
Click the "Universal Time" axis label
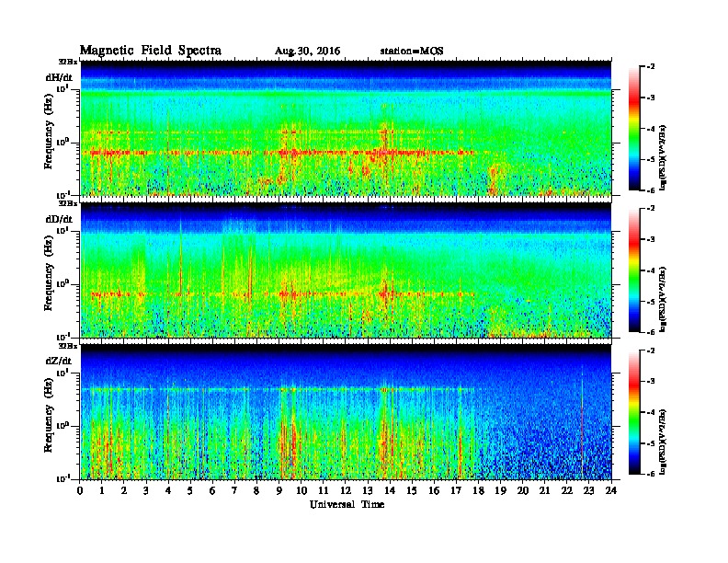tap(347, 504)
